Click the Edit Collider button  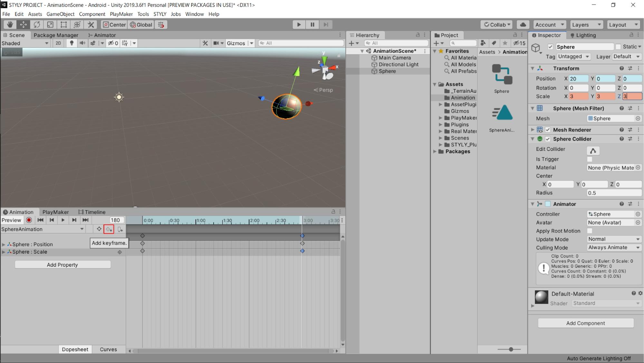point(593,151)
